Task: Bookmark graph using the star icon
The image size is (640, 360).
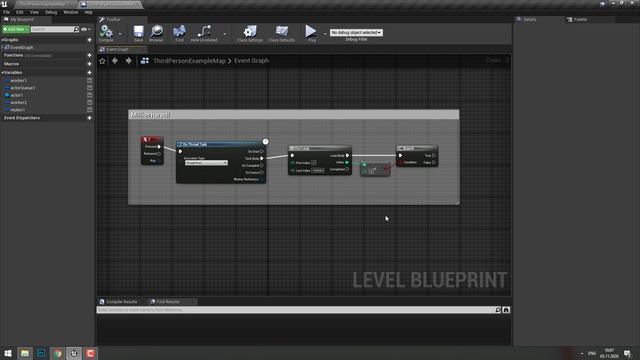Action: tap(102, 61)
